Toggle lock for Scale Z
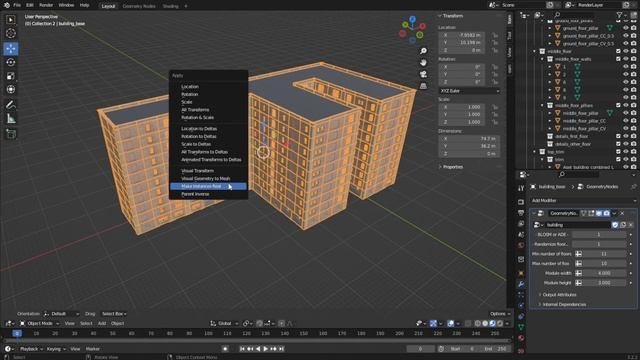640x360 pixels. click(x=495, y=122)
